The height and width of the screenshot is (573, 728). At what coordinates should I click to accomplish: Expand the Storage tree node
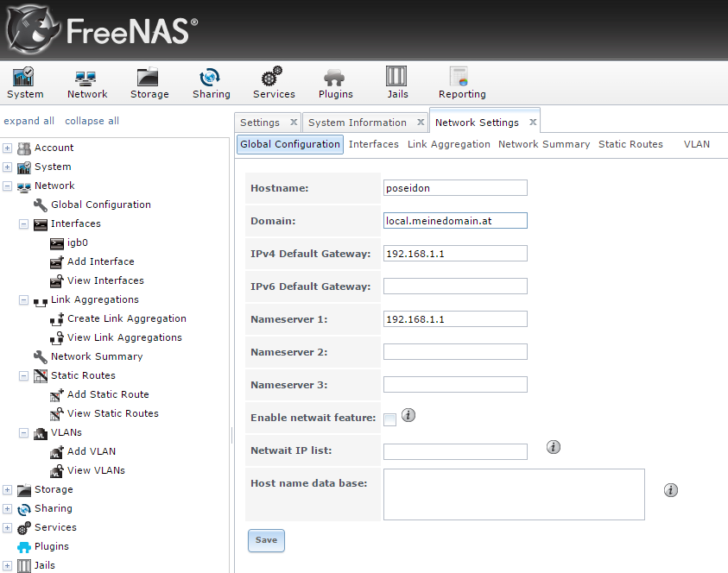[7, 490]
